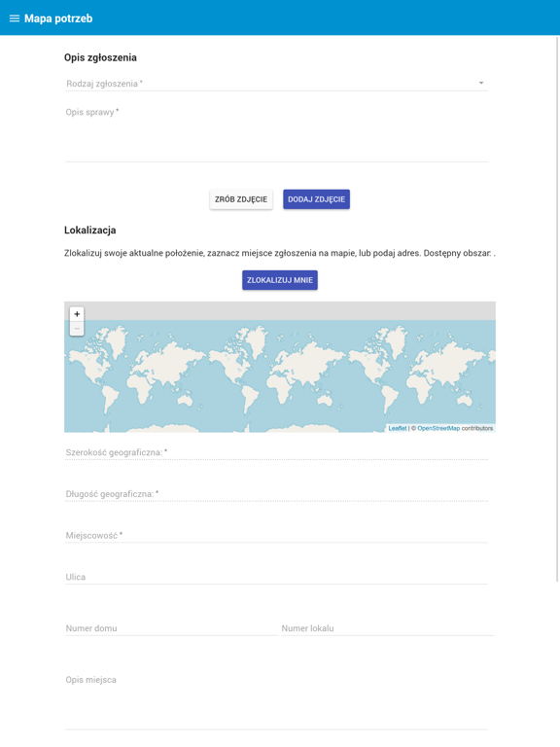Open the Leaflet attribution link
This screenshot has width=560, height=747.
click(x=397, y=428)
